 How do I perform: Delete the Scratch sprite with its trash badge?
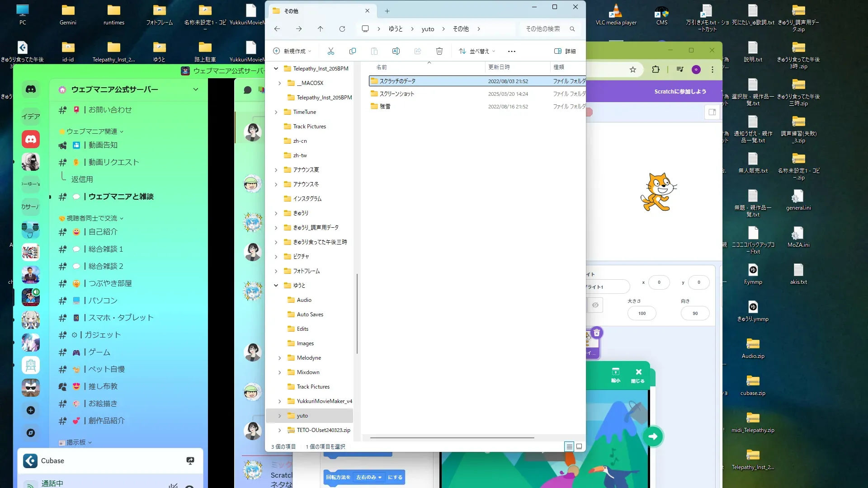(x=597, y=333)
